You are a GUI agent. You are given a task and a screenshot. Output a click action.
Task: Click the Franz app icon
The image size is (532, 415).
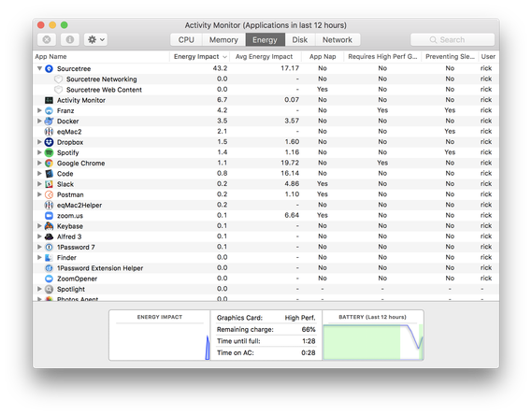pyautogui.click(x=49, y=110)
